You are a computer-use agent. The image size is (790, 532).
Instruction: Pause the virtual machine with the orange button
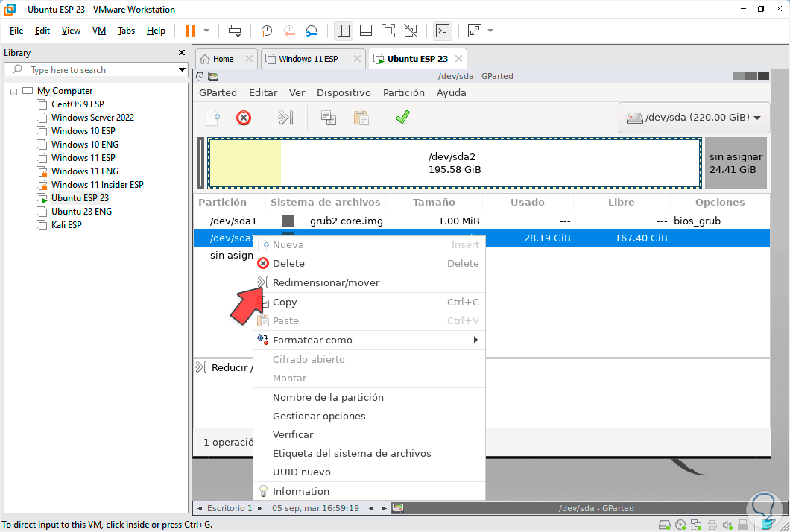coord(191,31)
